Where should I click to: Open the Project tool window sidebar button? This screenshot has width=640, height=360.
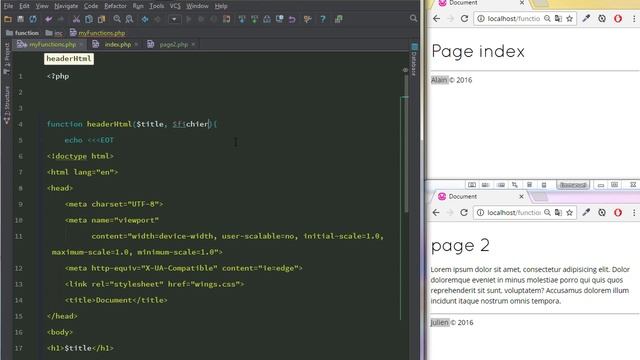7,58
